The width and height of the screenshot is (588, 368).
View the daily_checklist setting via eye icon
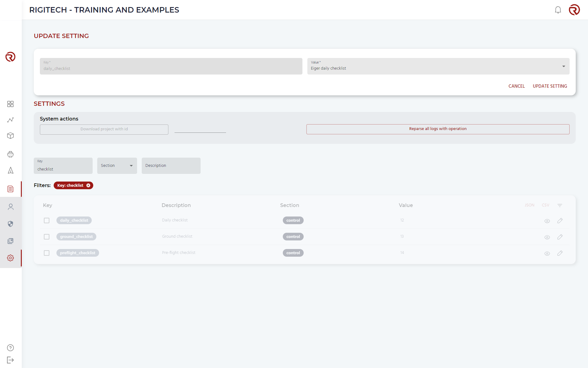(x=547, y=221)
